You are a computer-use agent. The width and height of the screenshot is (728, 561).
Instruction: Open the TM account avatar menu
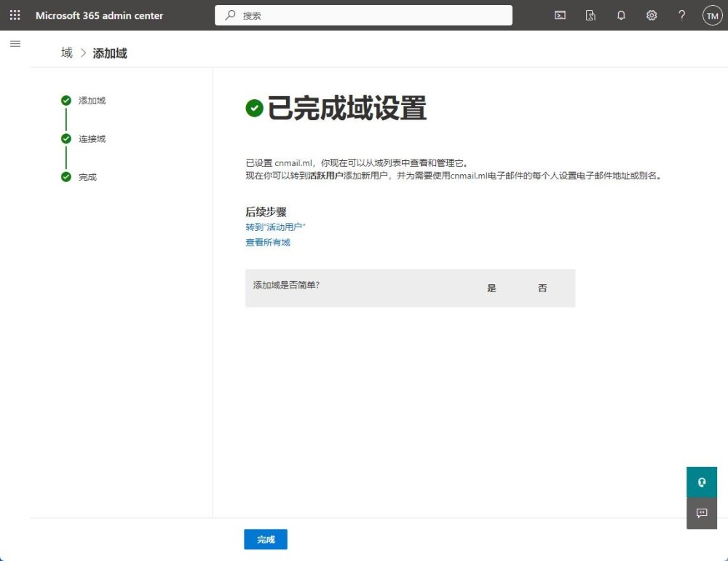point(712,15)
